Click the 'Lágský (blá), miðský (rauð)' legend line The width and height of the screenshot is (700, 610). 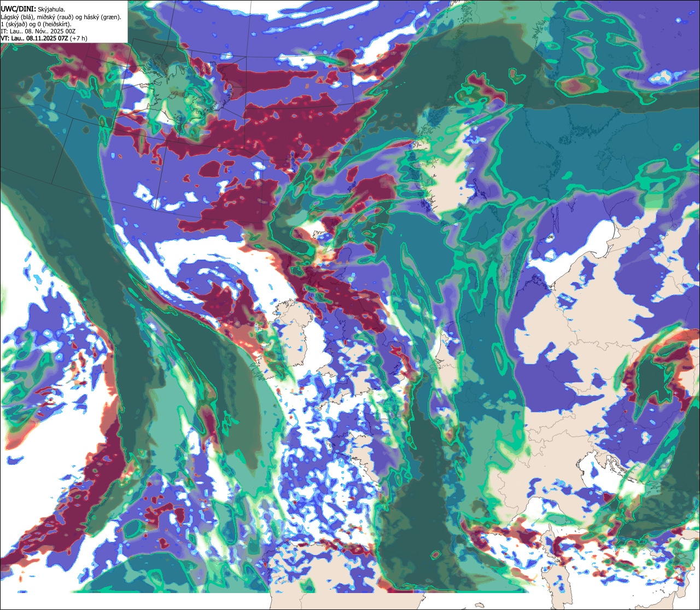(x=61, y=17)
